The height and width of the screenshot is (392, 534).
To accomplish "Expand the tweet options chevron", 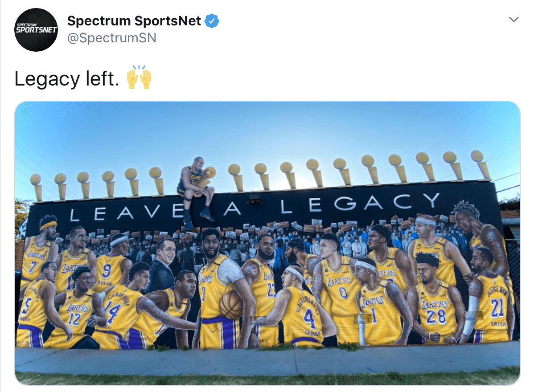I will [514, 20].
